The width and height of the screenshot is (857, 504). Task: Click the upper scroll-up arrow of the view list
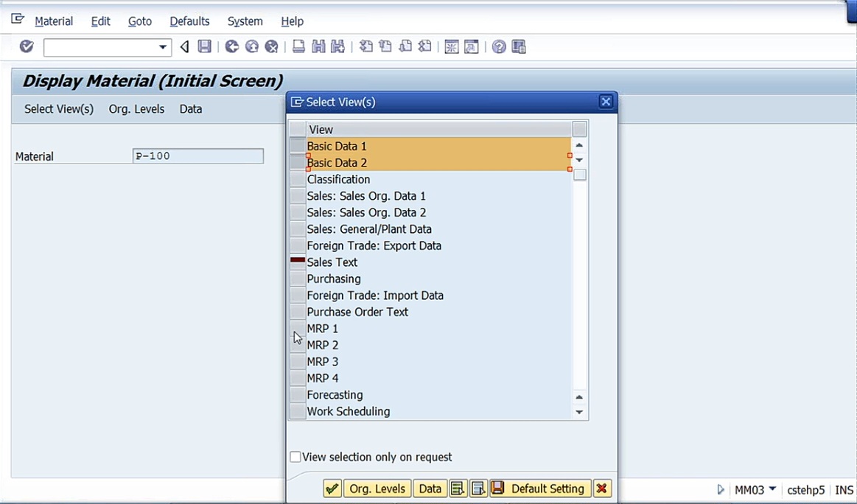pos(579,145)
